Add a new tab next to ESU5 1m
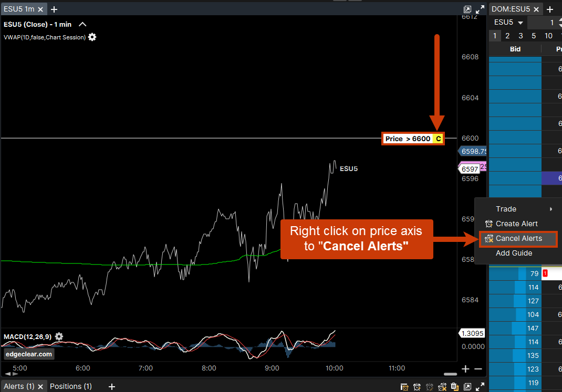This screenshot has height=392, width=562. [54, 9]
